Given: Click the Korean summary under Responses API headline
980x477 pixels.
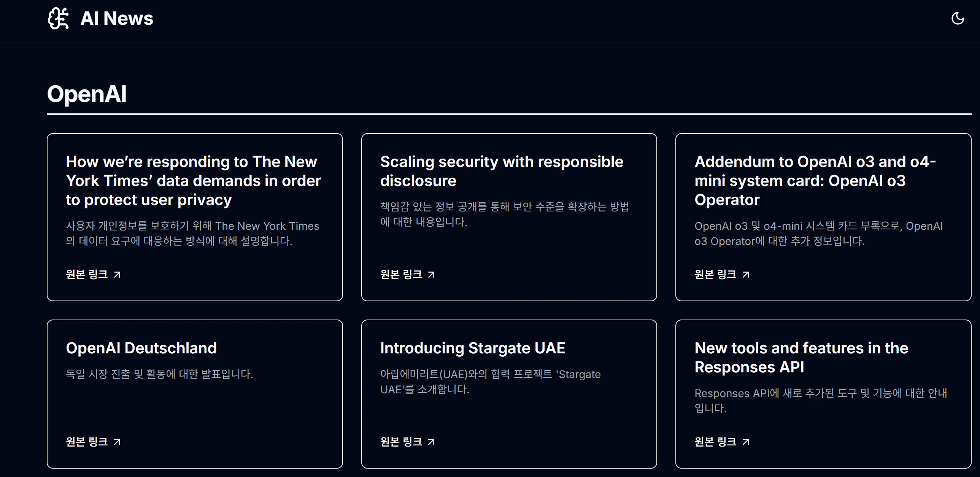Looking at the screenshot, I should 821,401.
